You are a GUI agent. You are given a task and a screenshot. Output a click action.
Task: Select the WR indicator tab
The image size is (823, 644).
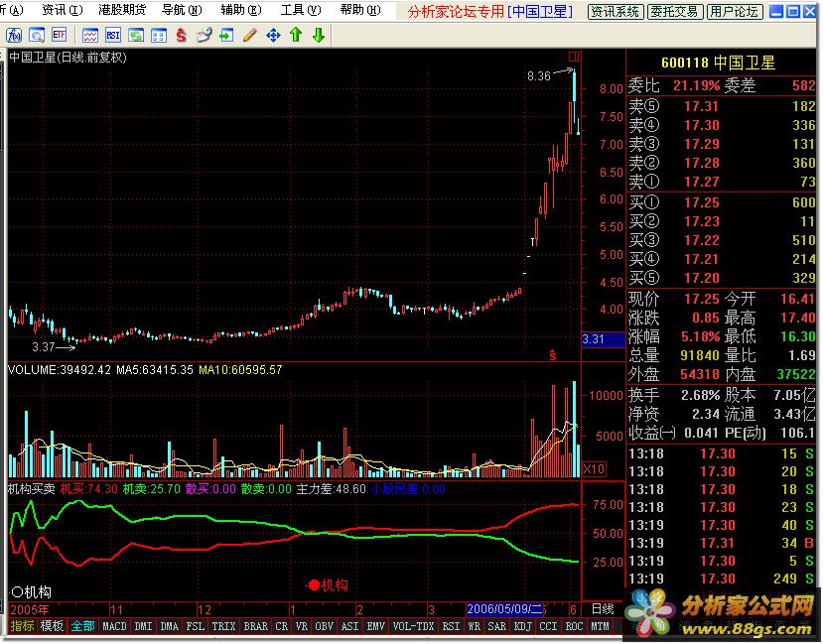(474, 626)
